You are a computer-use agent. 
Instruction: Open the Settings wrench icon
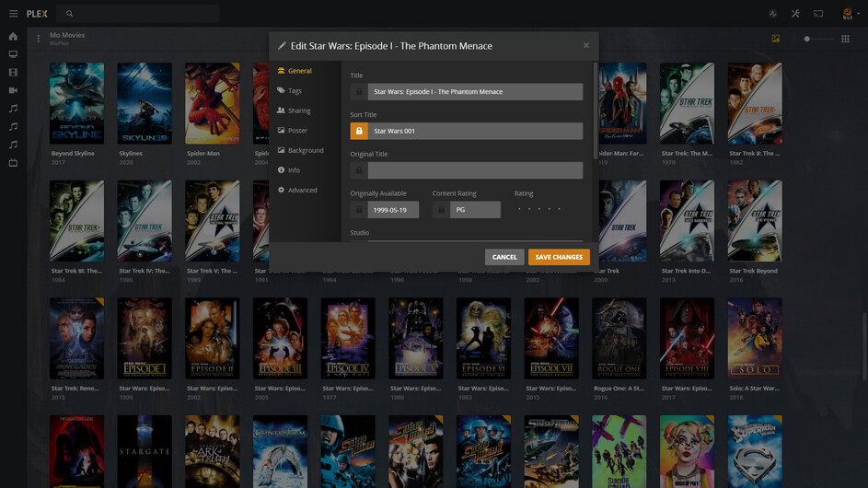(795, 13)
